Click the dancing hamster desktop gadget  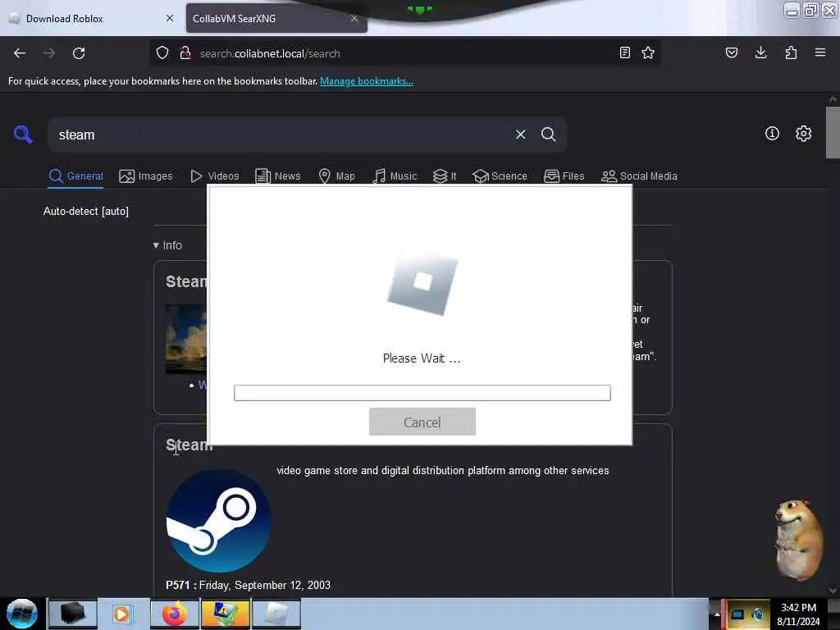click(x=799, y=539)
